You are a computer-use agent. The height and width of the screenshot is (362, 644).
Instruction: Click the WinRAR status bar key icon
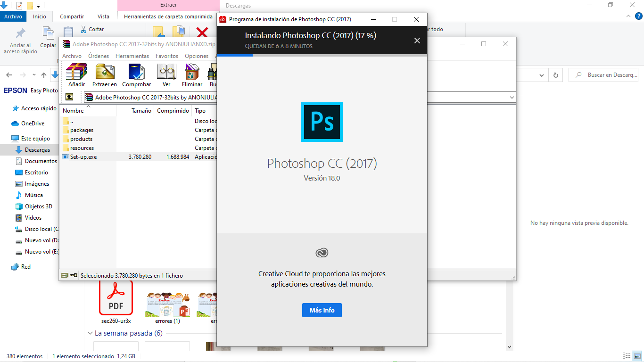click(x=74, y=275)
